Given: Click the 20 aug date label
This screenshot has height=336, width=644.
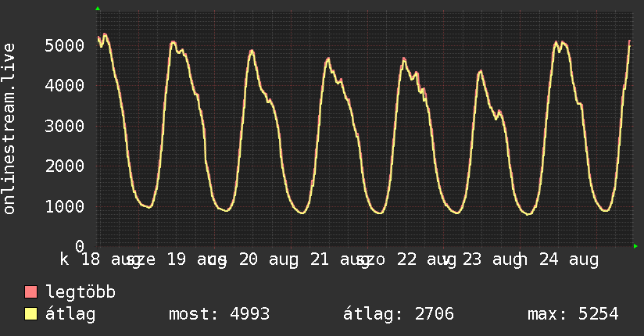Looking at the screenshot, I should [269, 259].
